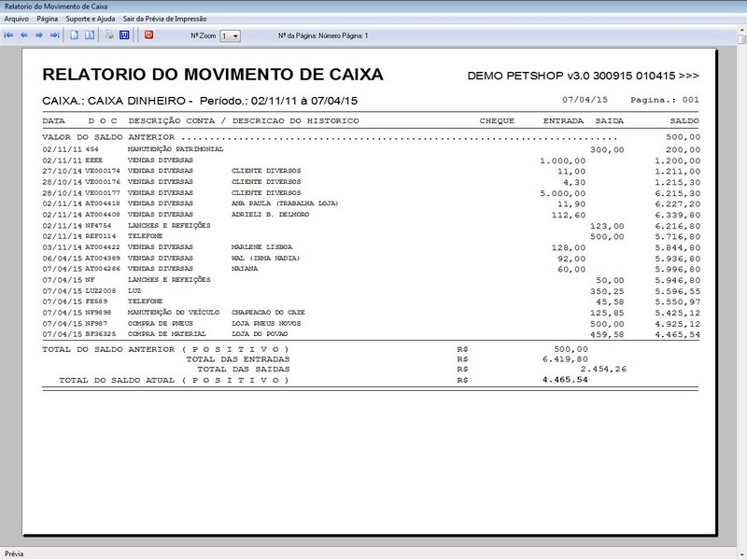Click the SAIDA column header
This screenshot has height=560, width=747.
610,121
